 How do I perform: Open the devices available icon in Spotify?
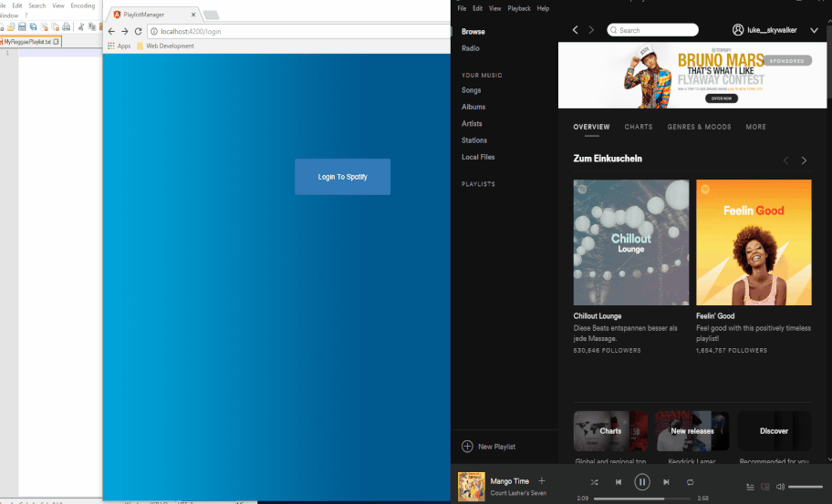[765, 487]
